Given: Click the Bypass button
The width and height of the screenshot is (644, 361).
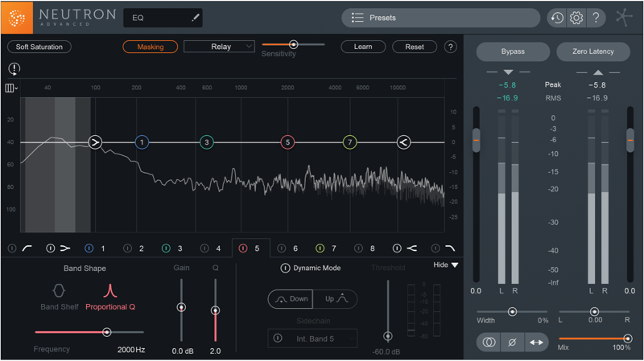Looking at the screenshot, I should pyautogui.click(x=513, y=51).
